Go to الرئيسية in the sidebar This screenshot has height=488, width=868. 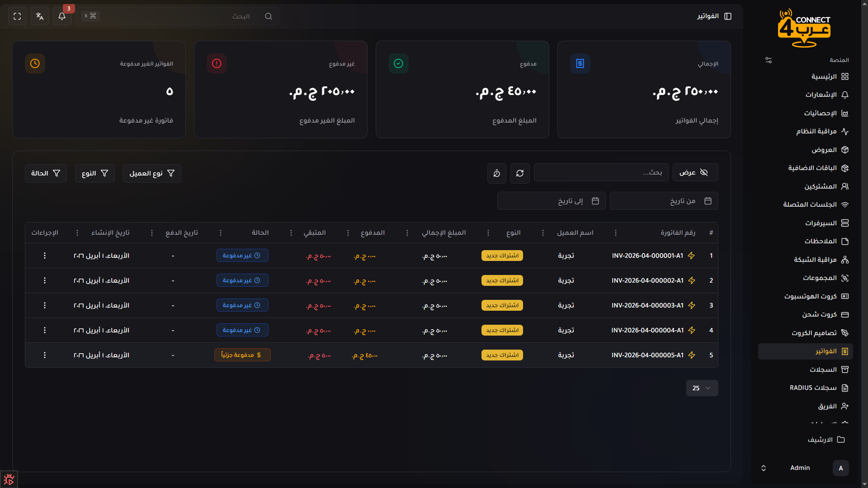click(806, 76)
